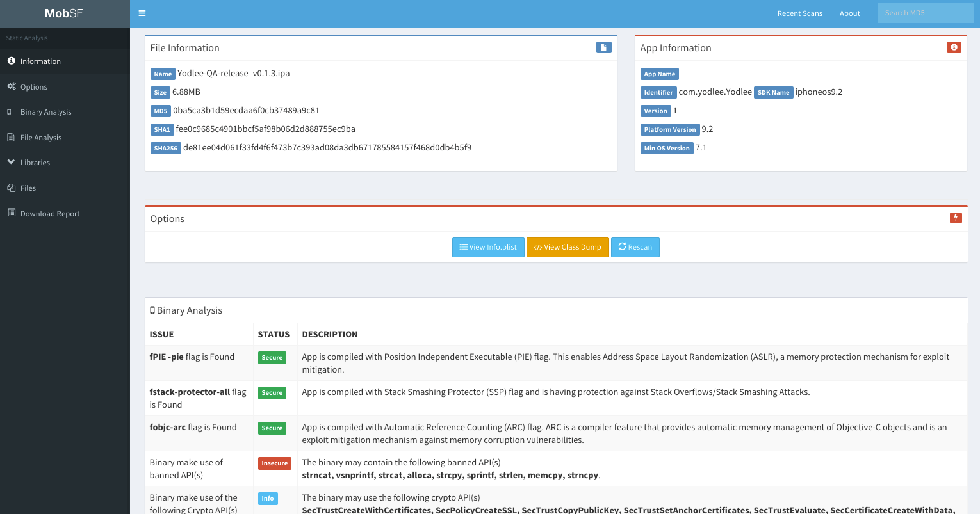Focus the Search MD5 input field
The height and width of the screenshot is (514, 980).
pyautogui.click(x=925, y=13)
